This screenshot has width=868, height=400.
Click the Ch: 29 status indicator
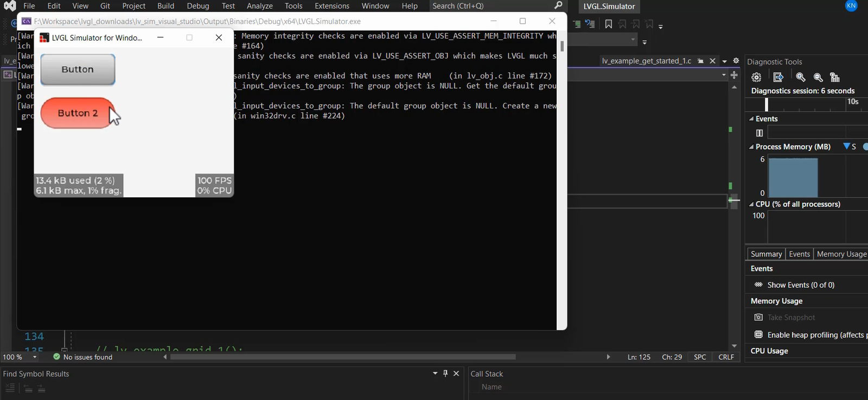click(x=672, y=357)
